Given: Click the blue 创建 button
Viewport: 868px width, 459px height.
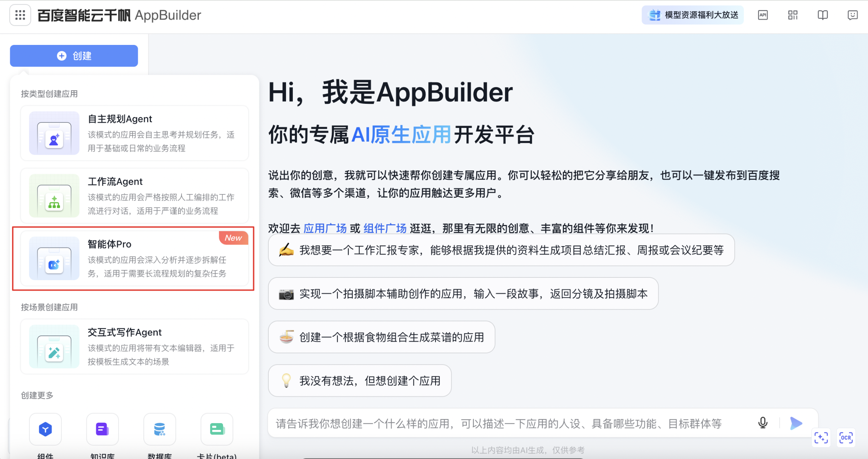Looking at the screenshot, I should (x=74, y=56).
